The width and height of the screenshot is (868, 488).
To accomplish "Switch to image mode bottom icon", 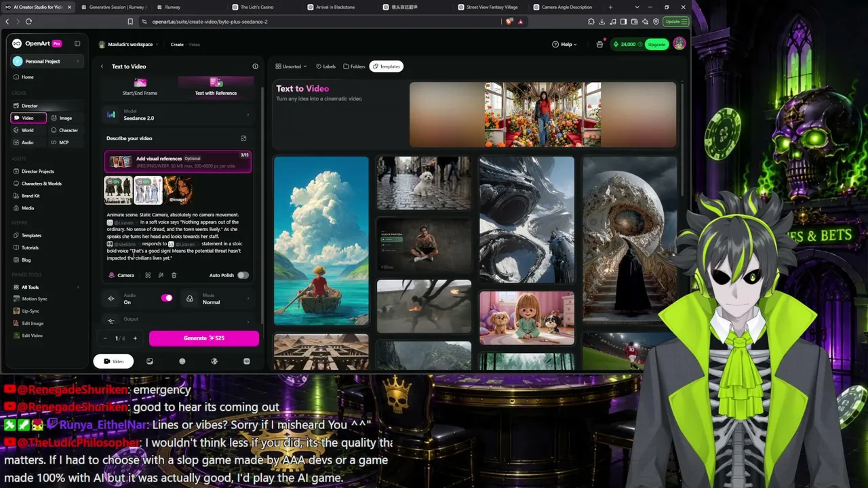I will pyautogui.click(x=150, y=361).
